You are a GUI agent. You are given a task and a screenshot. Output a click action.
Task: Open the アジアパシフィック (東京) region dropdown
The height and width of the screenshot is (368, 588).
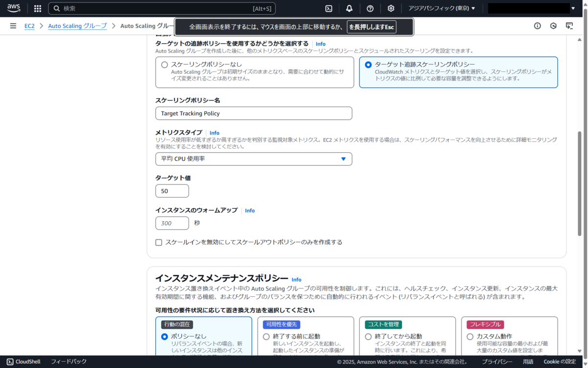(442, 8)
